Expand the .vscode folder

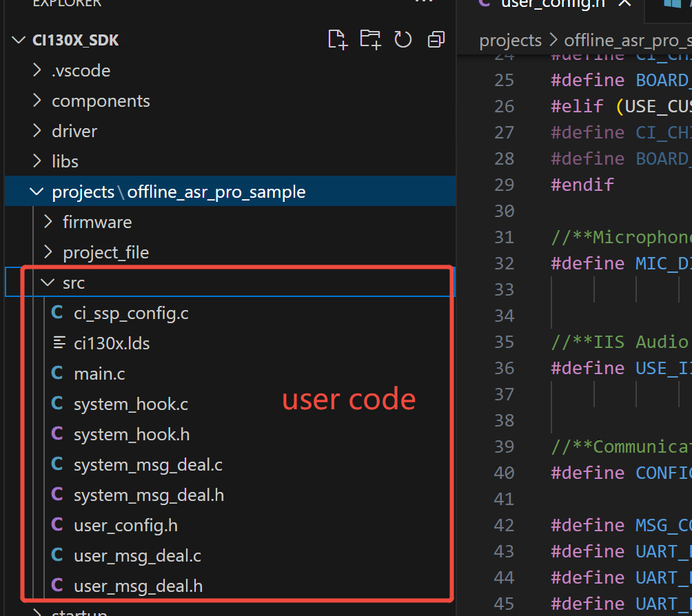coord(81,70)
